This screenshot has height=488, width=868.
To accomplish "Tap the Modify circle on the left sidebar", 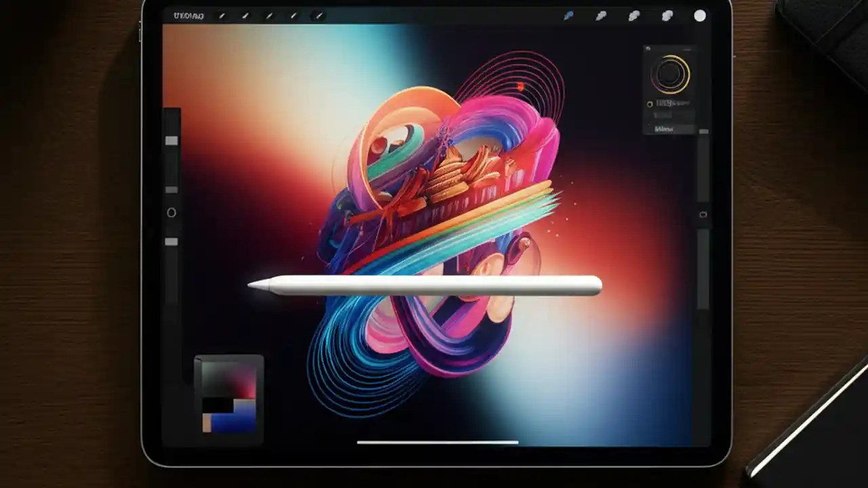I will coord(172,213).
